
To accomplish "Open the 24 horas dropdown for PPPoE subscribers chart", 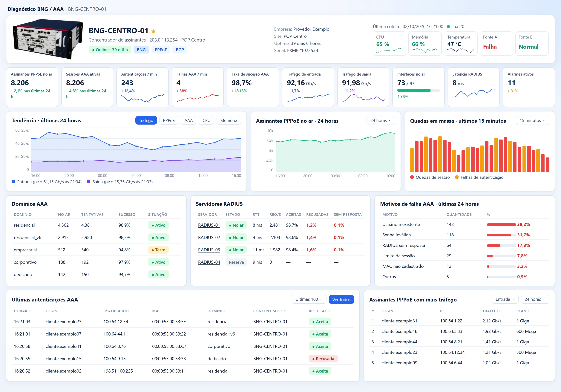I will tap(381, 120).
